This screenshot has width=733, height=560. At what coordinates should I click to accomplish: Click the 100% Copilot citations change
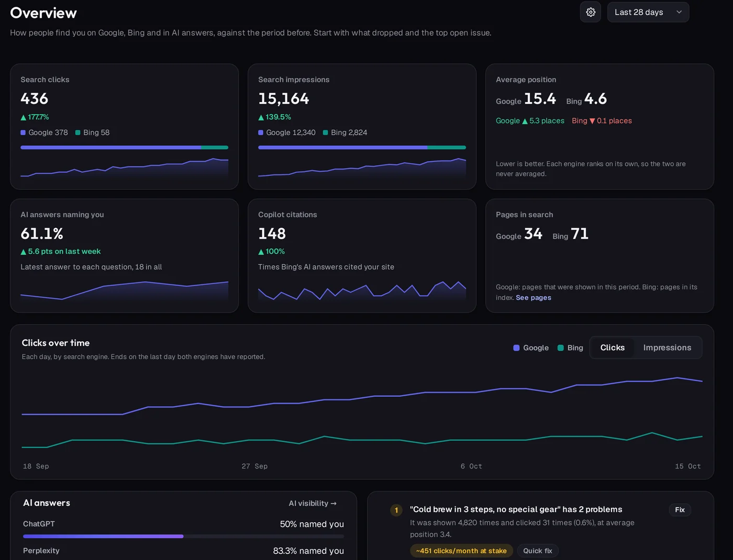click(x=271, y=252)
